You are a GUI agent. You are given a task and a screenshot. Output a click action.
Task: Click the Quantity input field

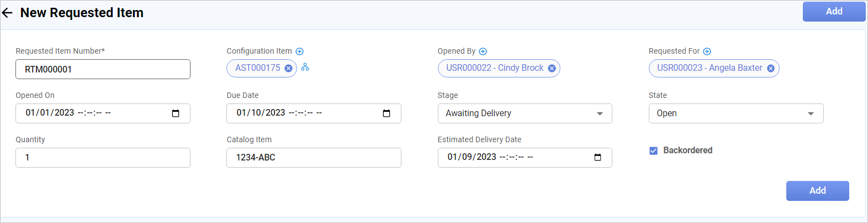click(103, 158)
